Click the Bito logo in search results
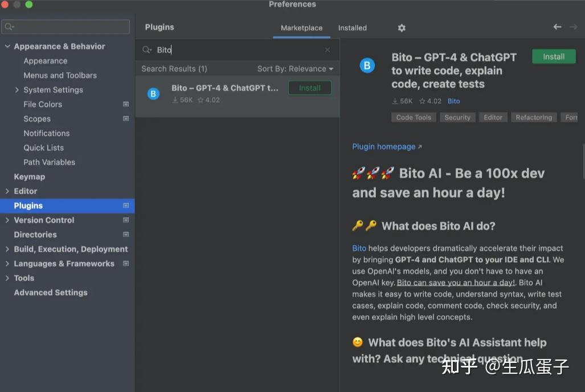Screen dimensions: 585x392 [153, 93]
